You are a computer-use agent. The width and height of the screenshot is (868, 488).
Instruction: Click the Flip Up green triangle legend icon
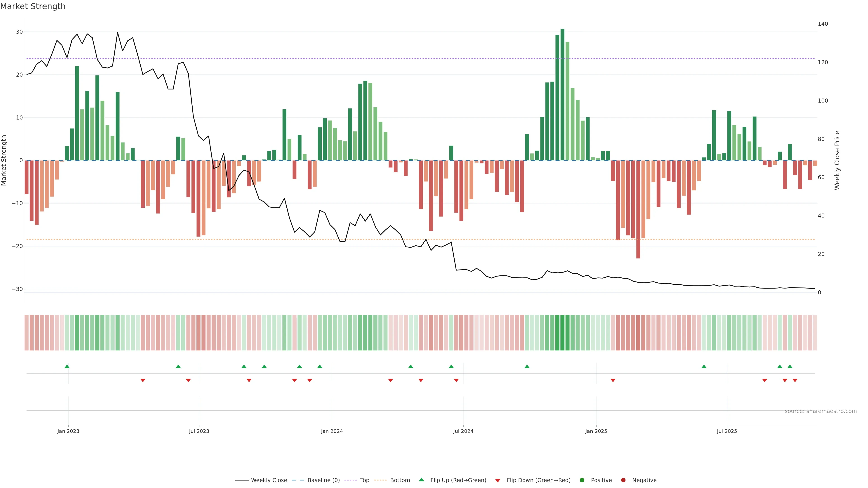pyautogui.click(x=421, y=480)
